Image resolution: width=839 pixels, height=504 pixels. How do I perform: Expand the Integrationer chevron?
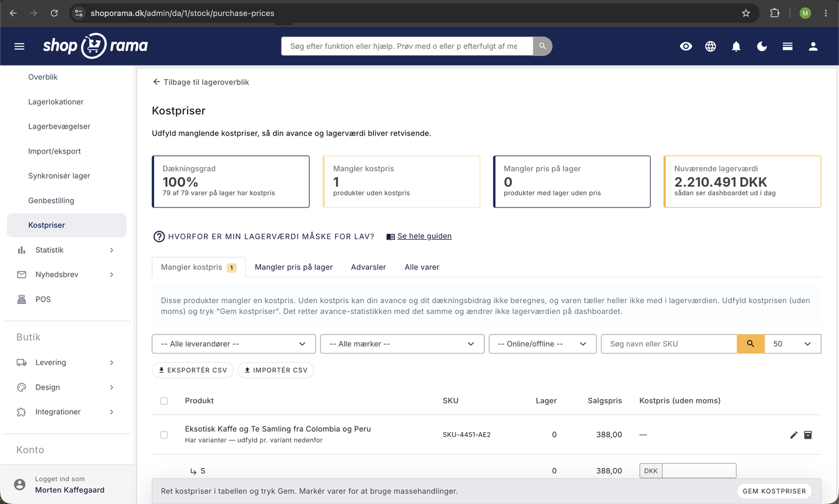[111, 412]
